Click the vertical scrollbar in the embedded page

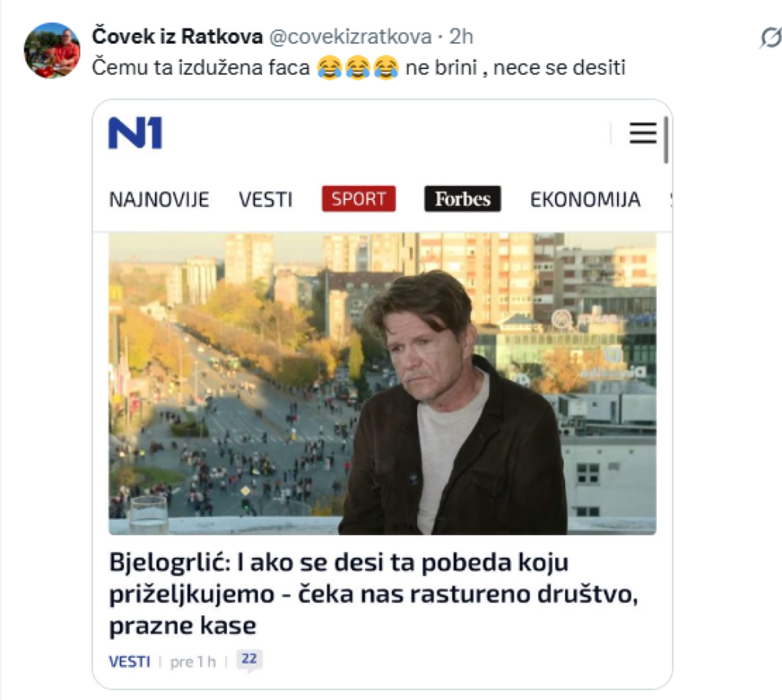666,140
